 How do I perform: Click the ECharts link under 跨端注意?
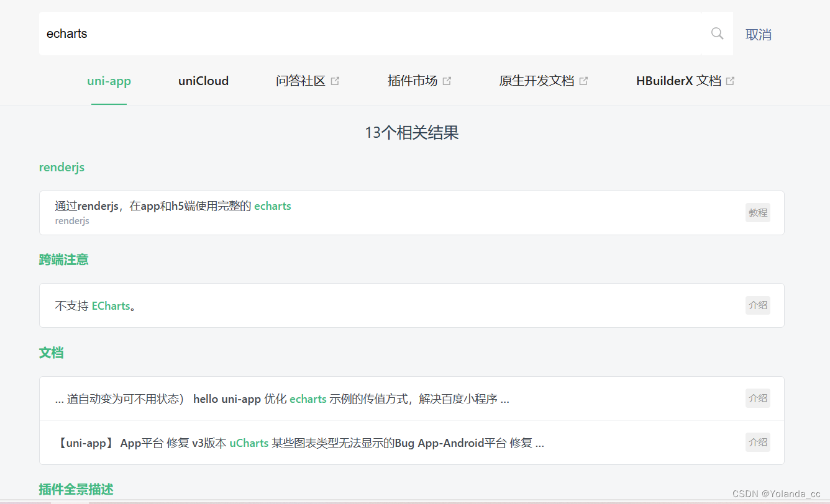(111, 305)
